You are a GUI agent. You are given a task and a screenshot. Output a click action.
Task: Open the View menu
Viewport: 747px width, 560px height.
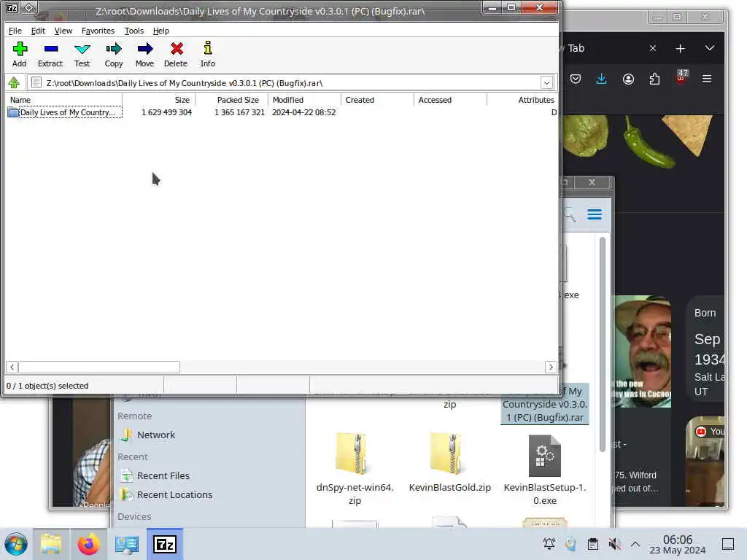pos(63,31)
